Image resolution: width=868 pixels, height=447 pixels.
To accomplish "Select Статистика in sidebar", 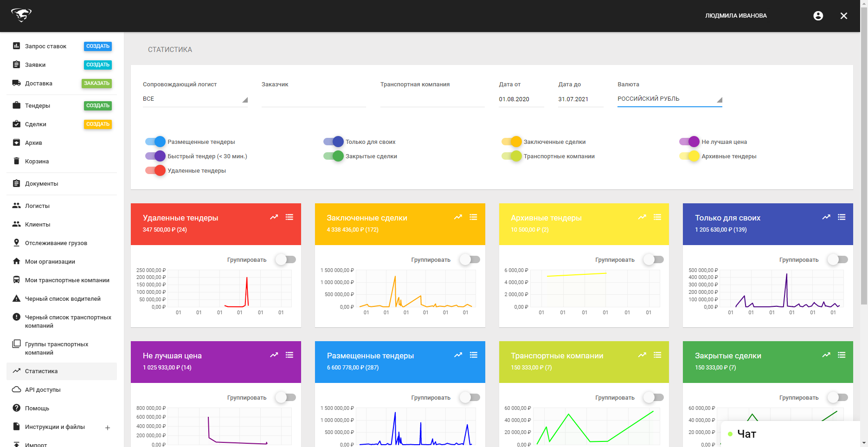I will [62, 371].
